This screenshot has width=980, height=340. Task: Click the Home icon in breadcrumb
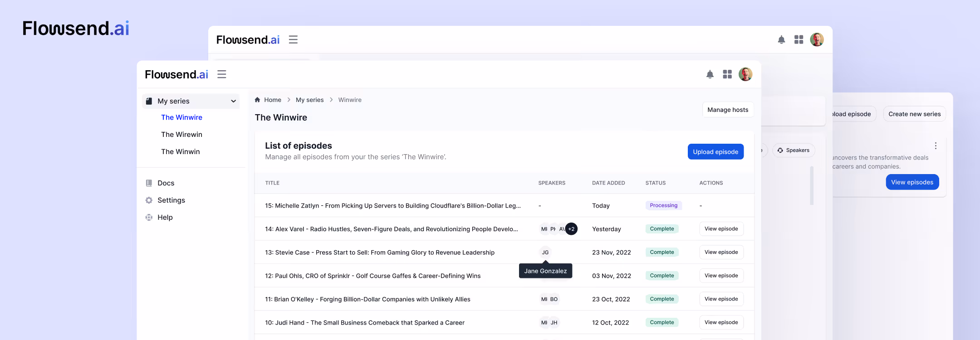257,100
